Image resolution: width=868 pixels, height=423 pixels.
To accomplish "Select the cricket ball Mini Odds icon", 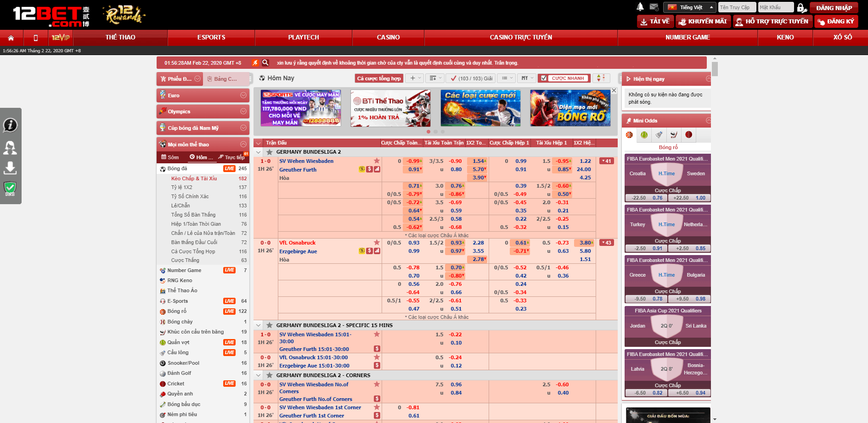I will (x=688, y=135).
